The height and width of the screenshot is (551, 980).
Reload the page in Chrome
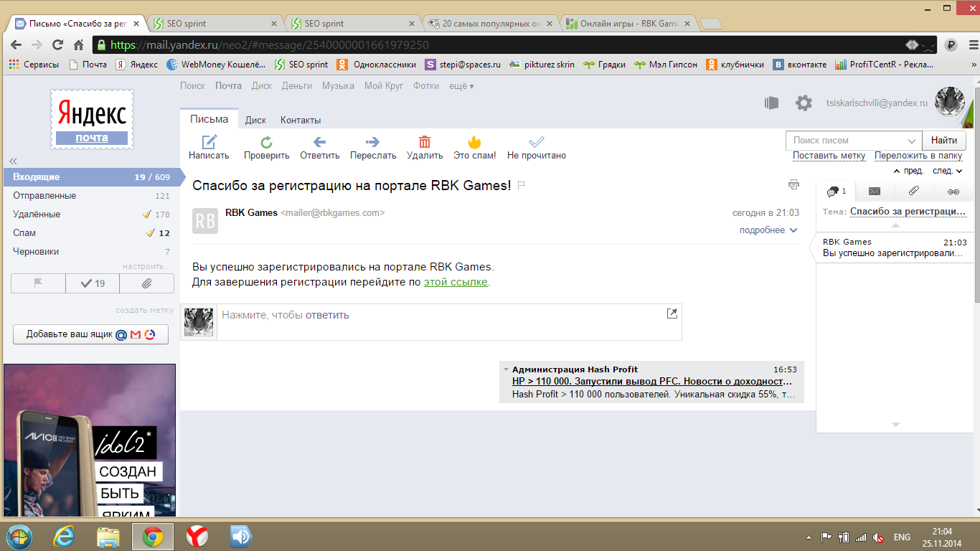[58, 44]
